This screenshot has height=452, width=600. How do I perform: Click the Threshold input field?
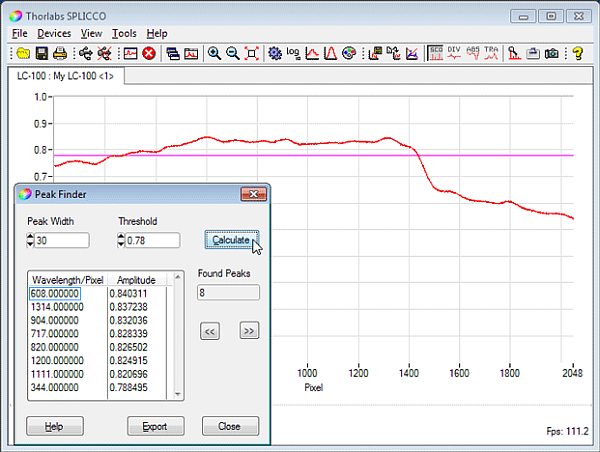pos(152,240)
